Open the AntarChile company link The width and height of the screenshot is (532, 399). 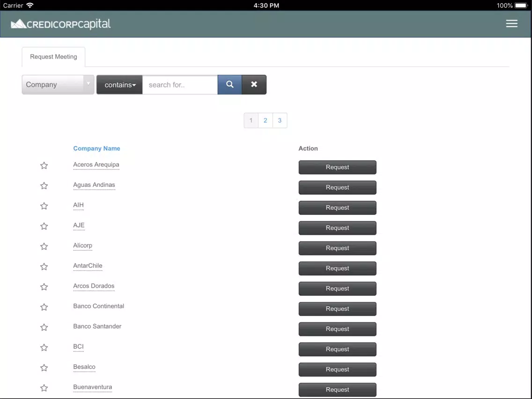[88, 266]
